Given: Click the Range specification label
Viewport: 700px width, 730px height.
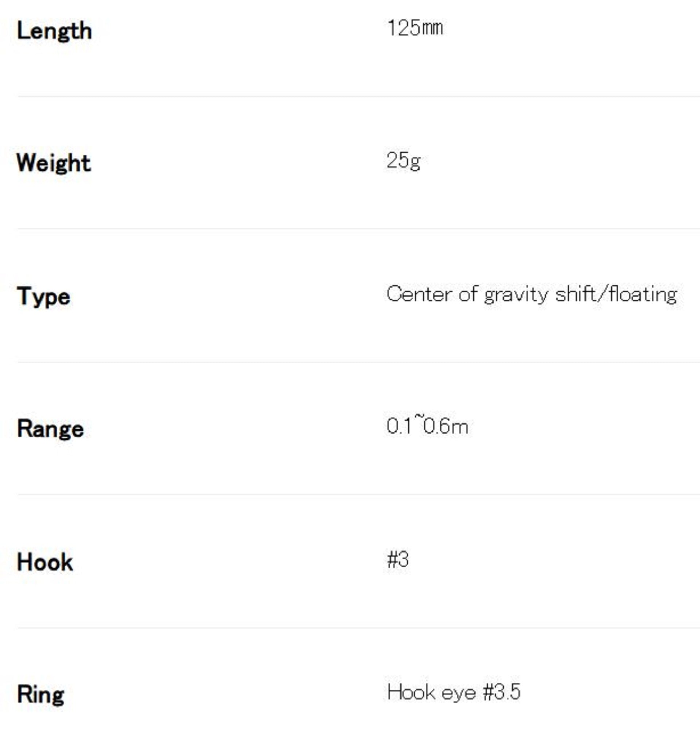Looking at the screenshot, I should point(50,429).
